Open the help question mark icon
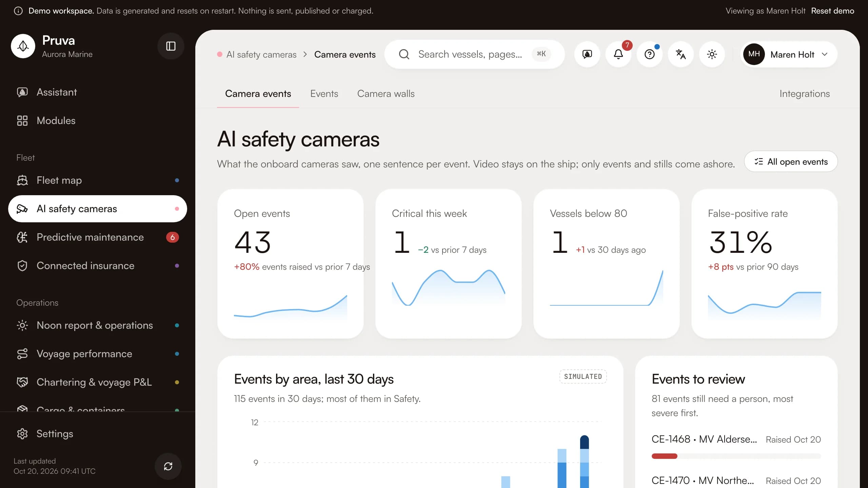The width and height of the screenshot is (868, 488). 650,54
